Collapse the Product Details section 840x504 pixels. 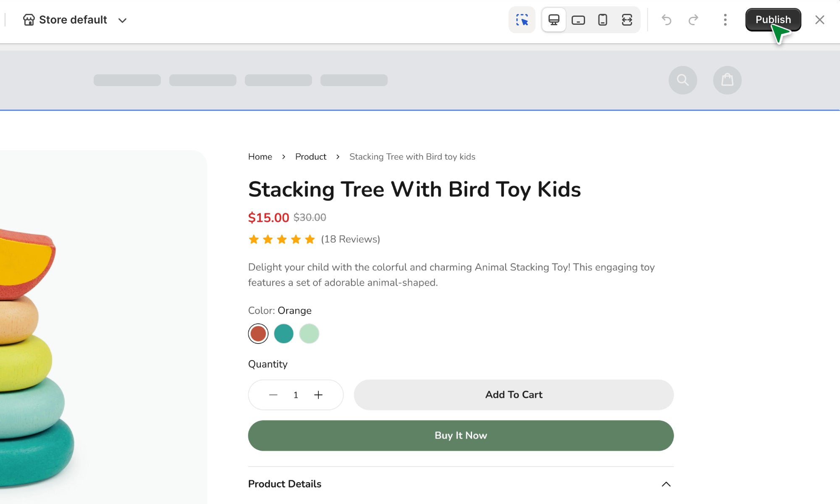666,484
